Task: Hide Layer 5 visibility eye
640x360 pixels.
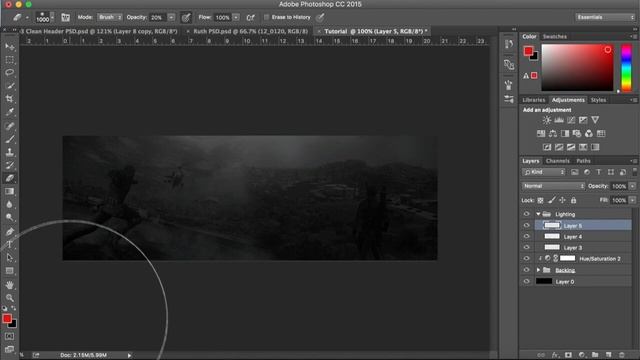Action: (x=526, y=225)
